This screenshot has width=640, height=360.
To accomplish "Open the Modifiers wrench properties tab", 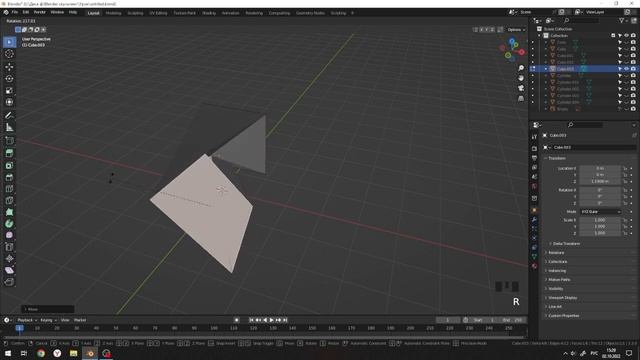I will point(534,220).
